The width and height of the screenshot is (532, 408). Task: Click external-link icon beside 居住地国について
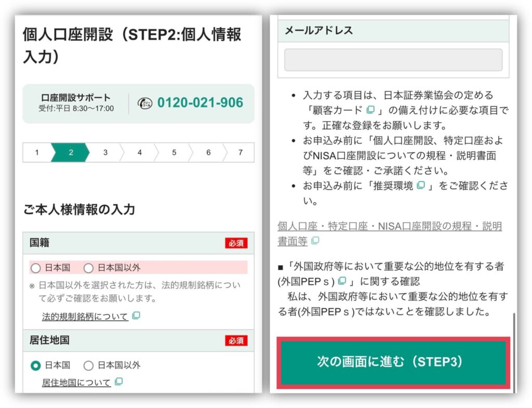119,382
